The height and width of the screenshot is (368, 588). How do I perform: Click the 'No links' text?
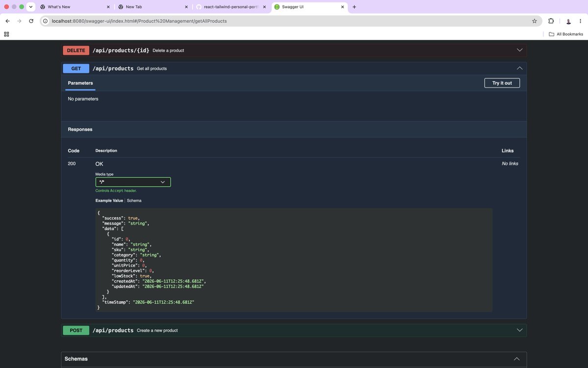510,163
